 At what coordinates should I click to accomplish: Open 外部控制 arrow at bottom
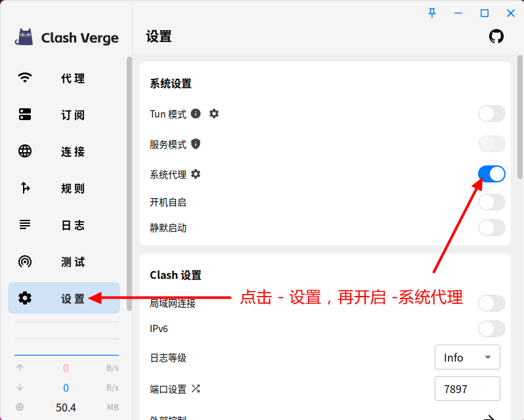[x=490, y=417]
